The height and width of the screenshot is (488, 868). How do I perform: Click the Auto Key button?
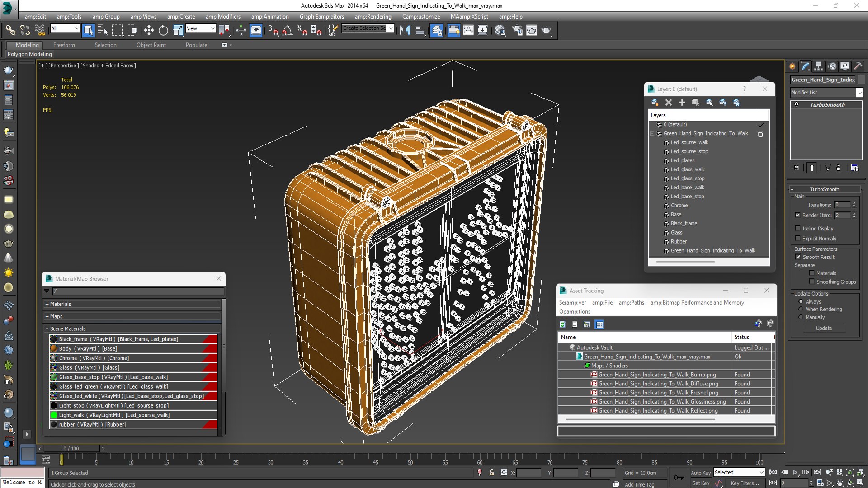(x=700, y=473)
